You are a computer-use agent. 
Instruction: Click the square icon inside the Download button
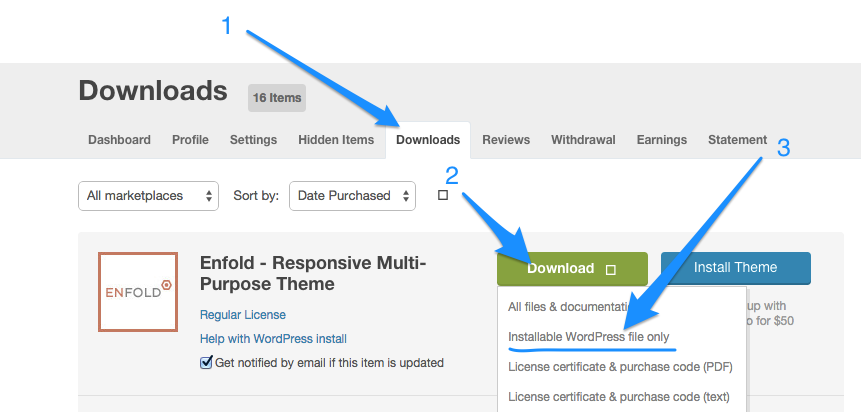click(610, 269)
